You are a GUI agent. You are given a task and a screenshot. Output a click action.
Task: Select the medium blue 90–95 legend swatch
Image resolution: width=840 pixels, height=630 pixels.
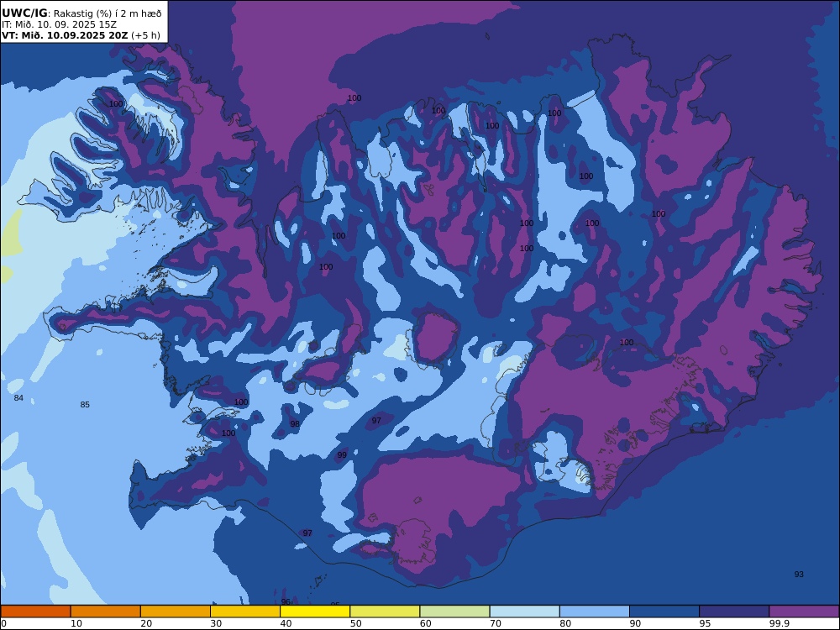click(664, 612)
